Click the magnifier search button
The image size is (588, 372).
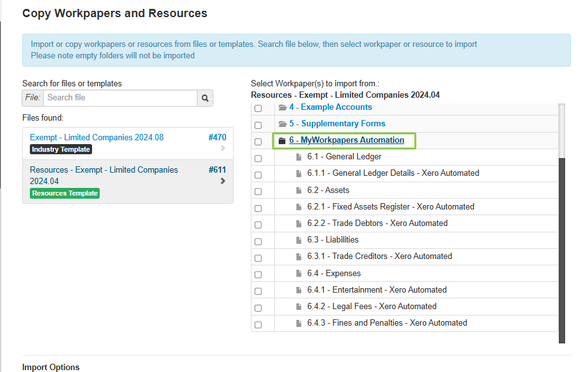point(205,98)
